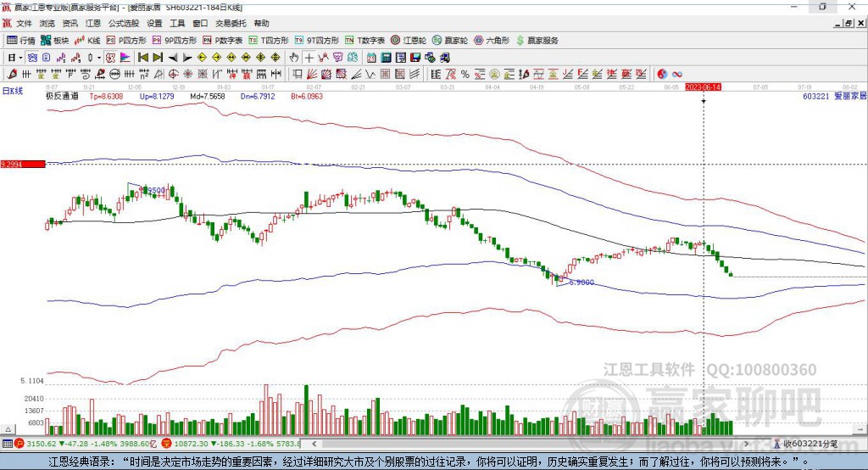The width and height of the screenshot is (868, 470).
Task: Click the highlighted 2023-06-14 date marker
Action: [703, 87]
